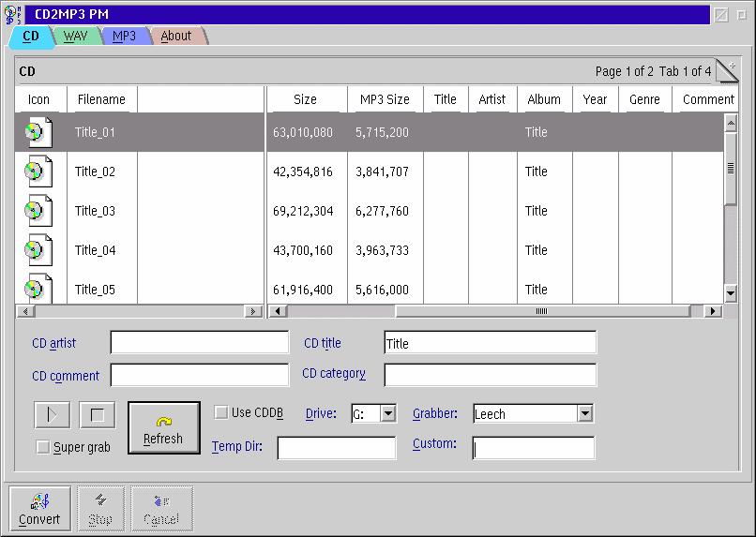Viewport: 756px width, 537px height.
Task: Click into the Custom grabber field
Action: pos(534,448)
